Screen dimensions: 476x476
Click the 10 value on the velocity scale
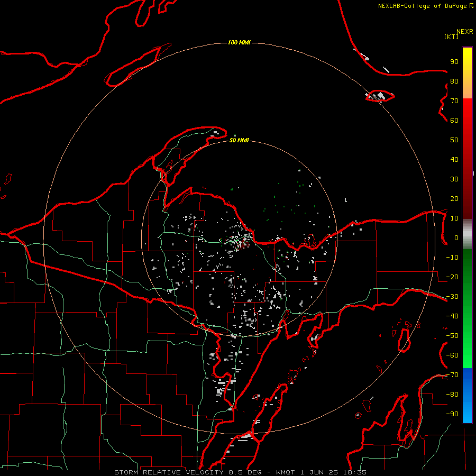pyautogui.click(x=454, y=218)
